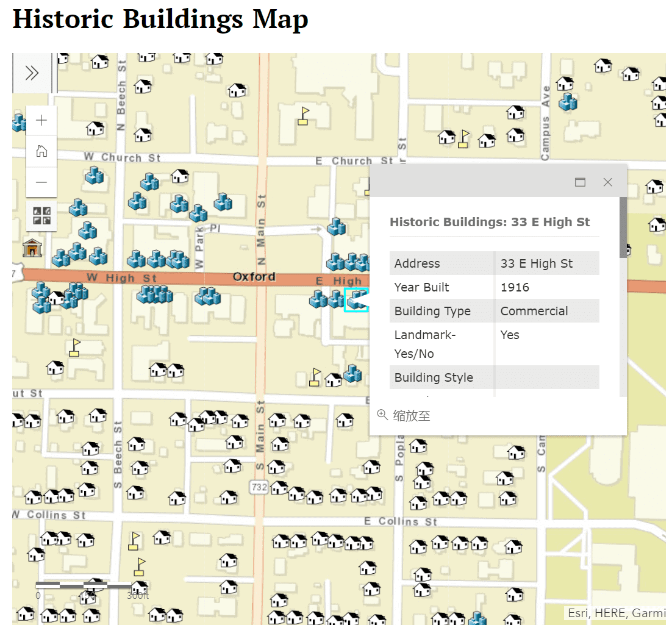Close the Historic Buildings popup

tap(607, 182)
